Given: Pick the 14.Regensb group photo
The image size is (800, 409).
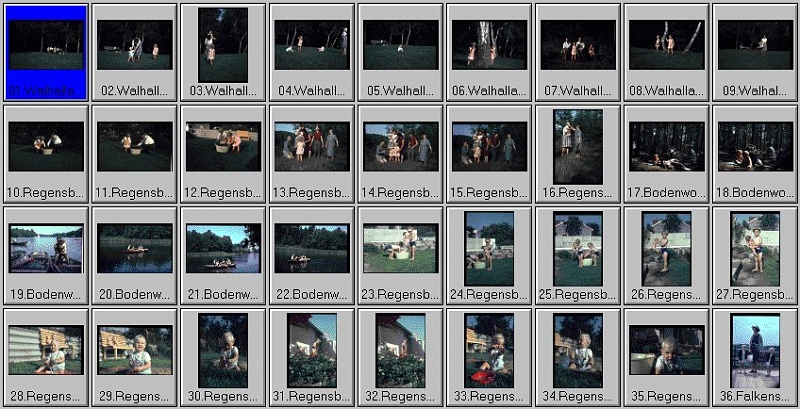Looking at the screenshot, I should [x=400, y=146].
